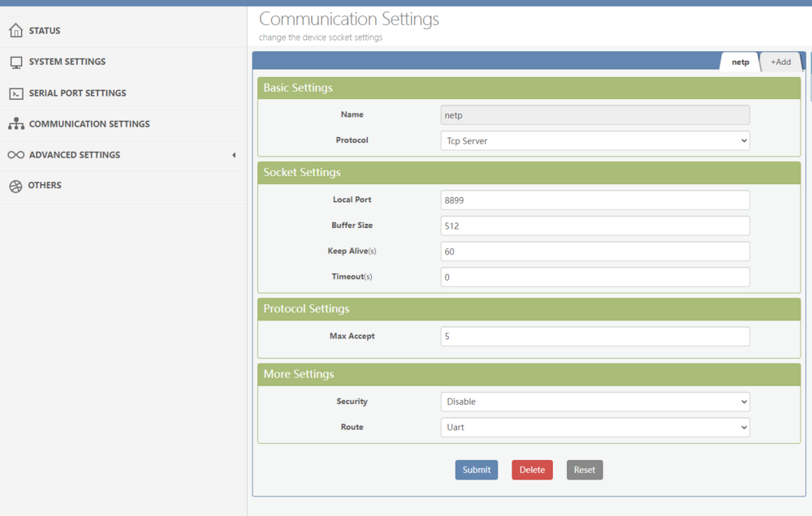Click the Status house icon
Screen dimensions: 812x516
coord(15,31)
